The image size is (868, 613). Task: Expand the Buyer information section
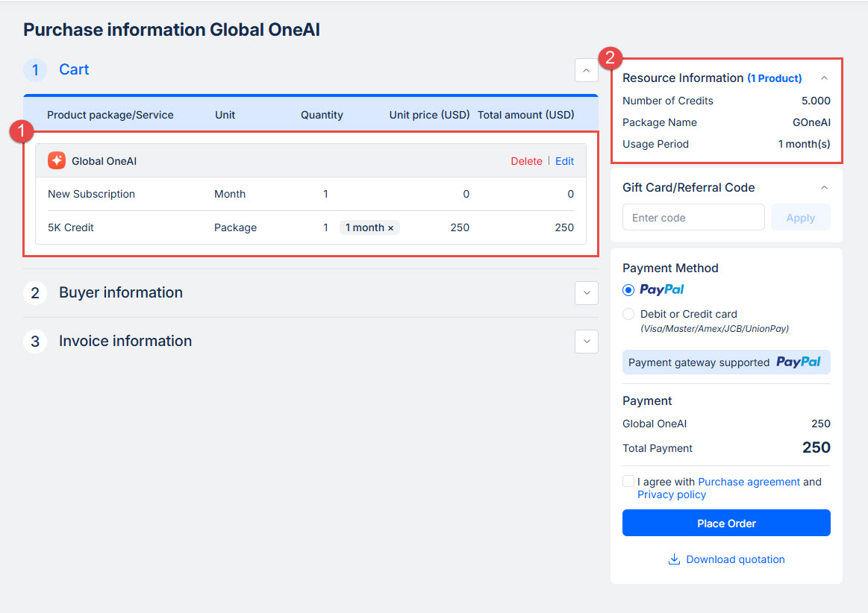[x=586, y=293]
